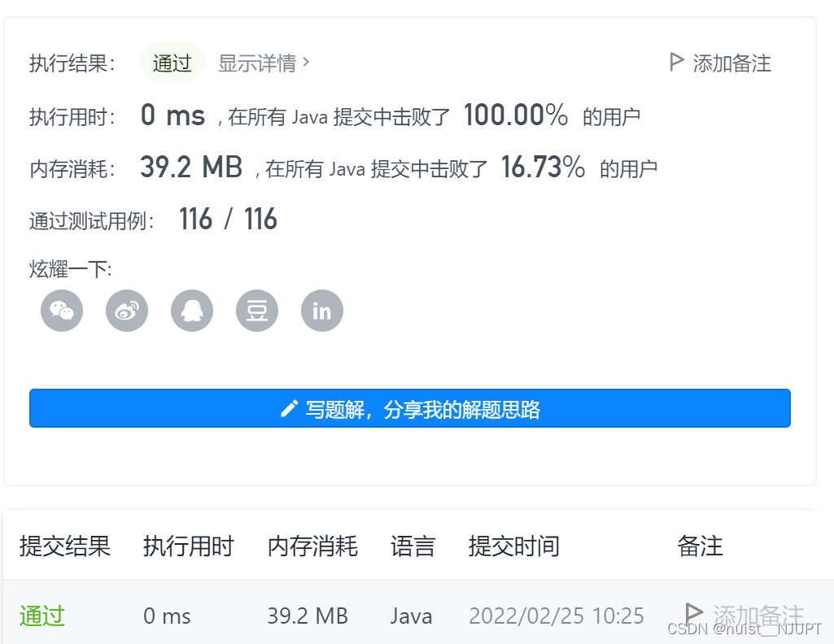Click 写题解，分享我的解题思路 button

(x=410, y=408)
